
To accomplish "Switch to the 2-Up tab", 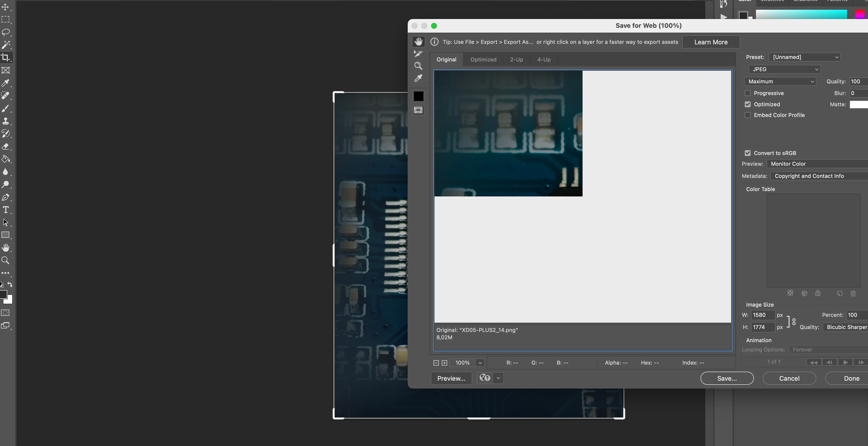I will [x=516, y=59].
